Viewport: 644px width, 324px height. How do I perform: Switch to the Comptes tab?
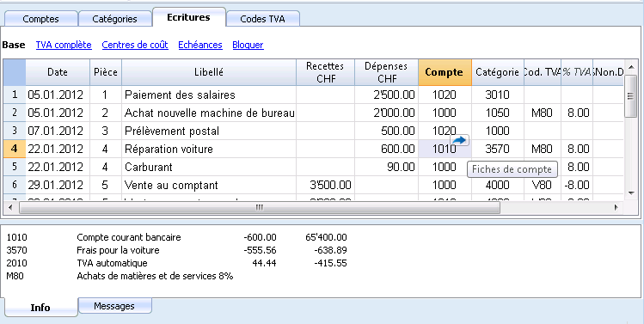40,19
